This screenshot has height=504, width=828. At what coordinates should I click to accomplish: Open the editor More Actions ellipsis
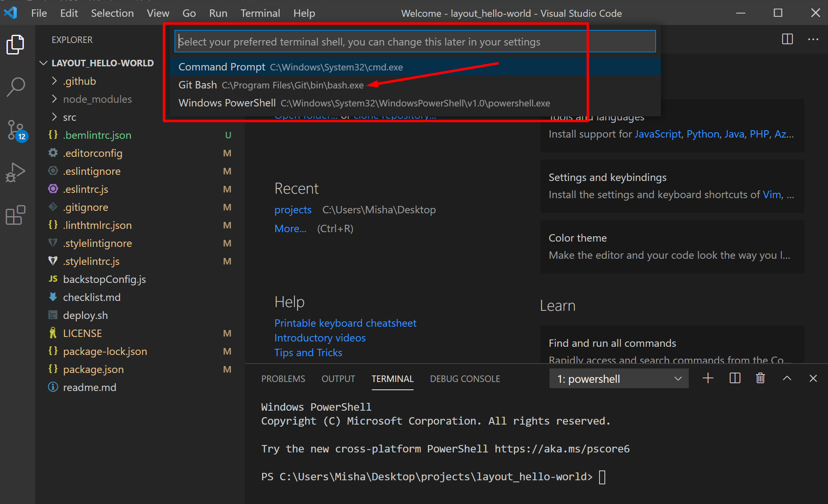click(813, 39)
